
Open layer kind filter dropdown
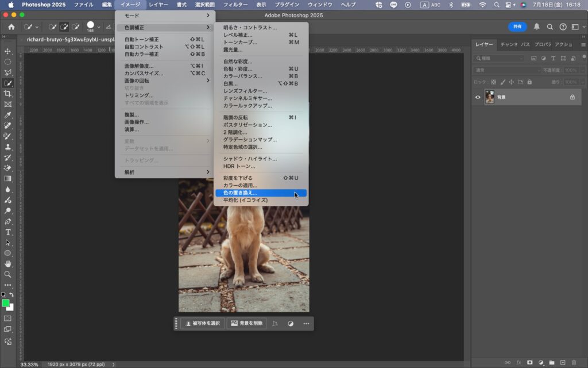pos(499,58)
